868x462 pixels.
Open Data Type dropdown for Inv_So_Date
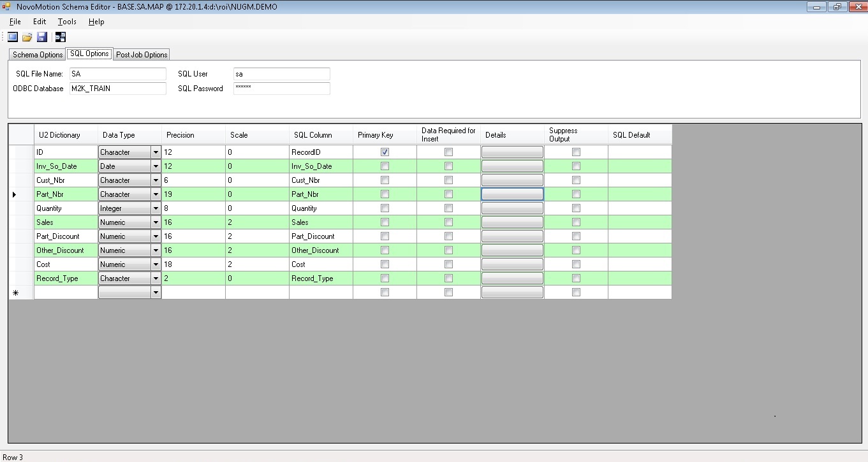156,166
